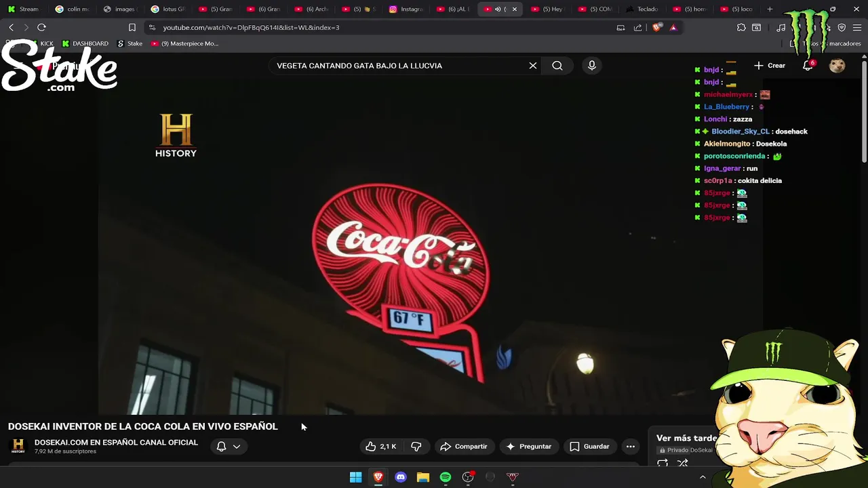The width and height of the screenshot is (868, 488).
Task: Toggle playlist loop icon
Action: 663,464
